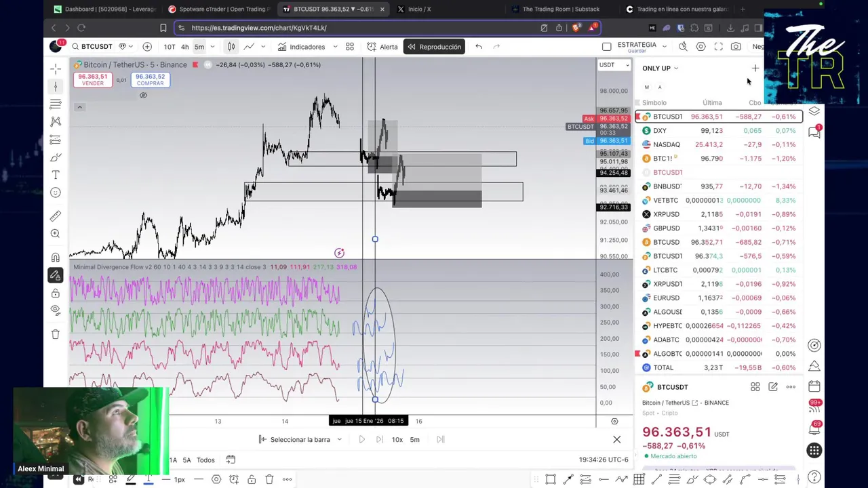868x488 pixels.
Task: Open the text color swatch
Action: [148, 479]
